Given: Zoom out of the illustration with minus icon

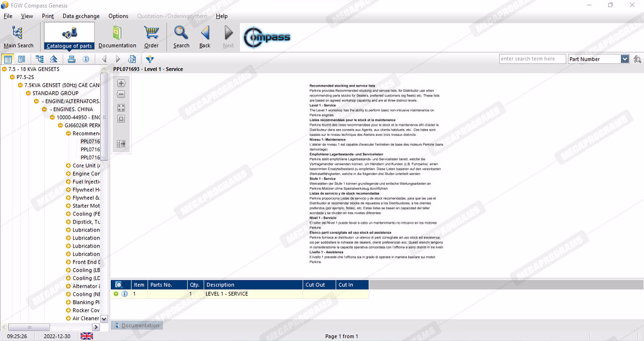Looking at the screenshot, I should click(121, 94).
